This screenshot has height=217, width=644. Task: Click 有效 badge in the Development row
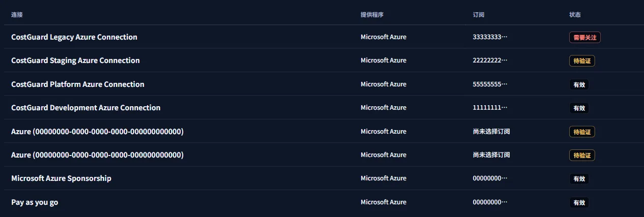(579, 108)
